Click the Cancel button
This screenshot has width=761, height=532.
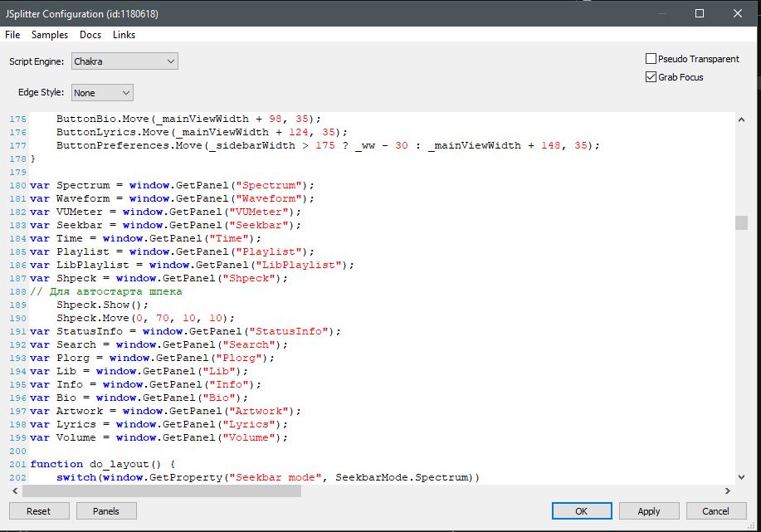(x=715, y=511)
